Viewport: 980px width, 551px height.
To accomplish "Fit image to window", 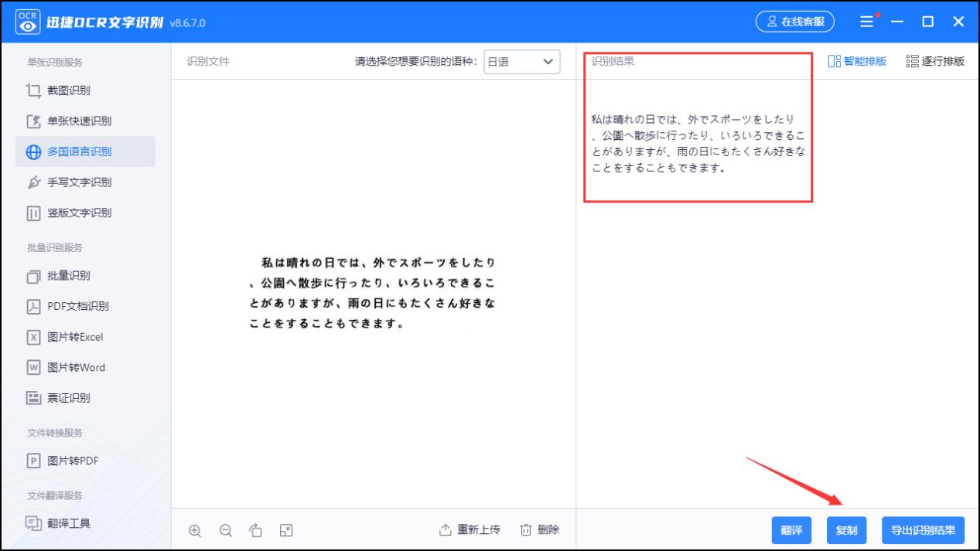I will point(286,529).
